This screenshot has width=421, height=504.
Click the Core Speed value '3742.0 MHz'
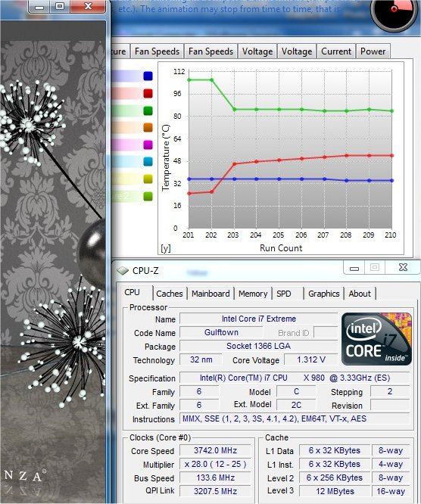click(215, 450)
